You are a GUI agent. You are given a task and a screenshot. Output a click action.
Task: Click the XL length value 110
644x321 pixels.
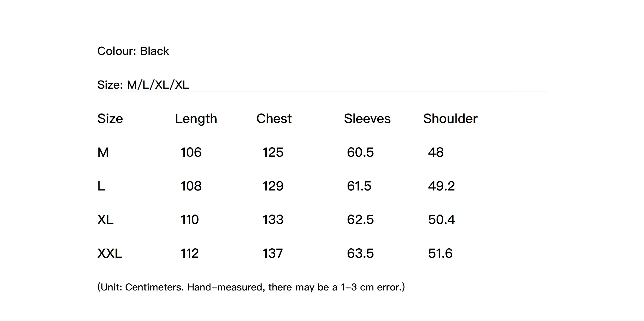190,220
